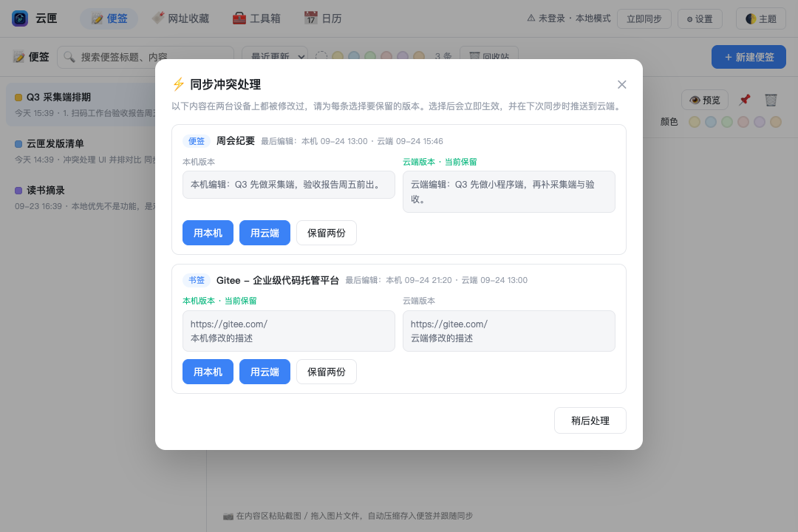Pick the yellow note color swatch
The image size is (798, 532).
[694, 122]
